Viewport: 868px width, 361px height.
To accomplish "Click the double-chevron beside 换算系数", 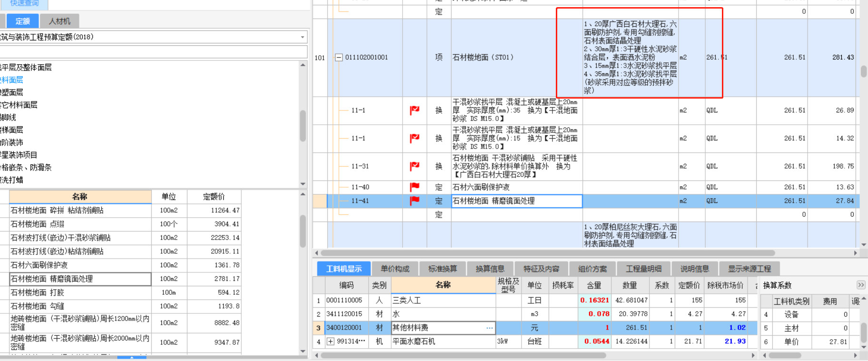I will tap(860, 285).
